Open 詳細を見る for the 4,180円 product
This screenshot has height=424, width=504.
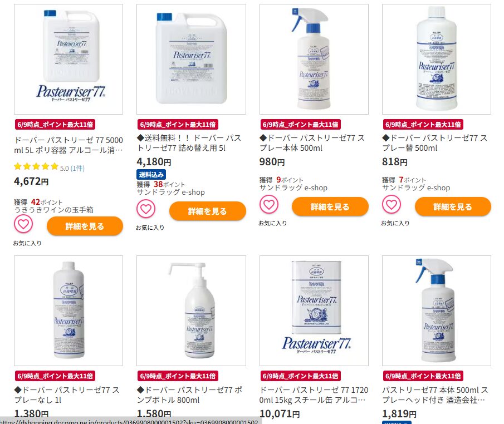[x=207, y=211]
